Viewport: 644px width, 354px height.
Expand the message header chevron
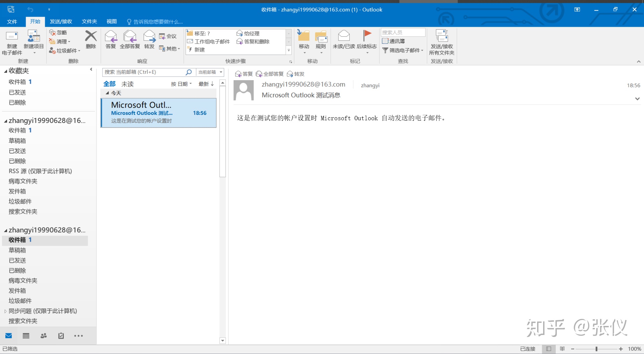tap(637, 99)
